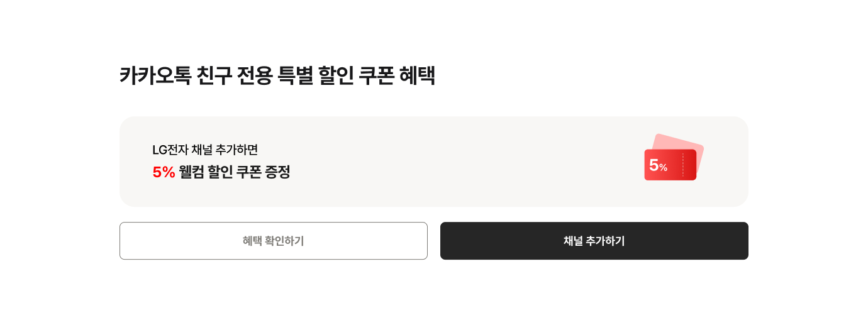
Task: Click the word 할인 in the heading
Action: coord(335,75)
